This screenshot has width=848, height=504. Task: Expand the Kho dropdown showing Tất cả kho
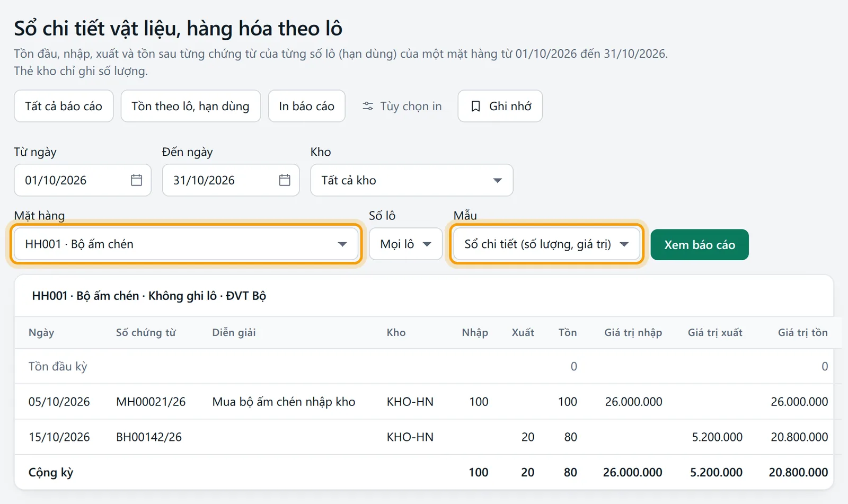pyautogui.click(x=412, y=180)
